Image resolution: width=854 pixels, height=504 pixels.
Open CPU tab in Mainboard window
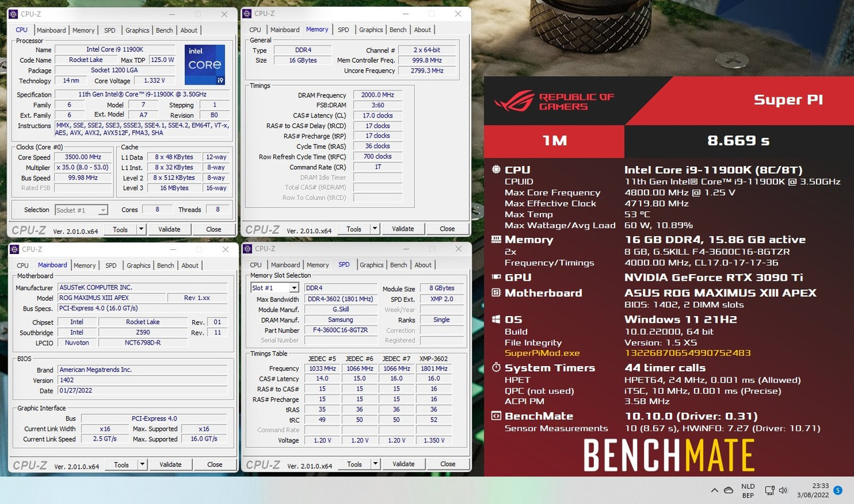(x=23, y=265)
